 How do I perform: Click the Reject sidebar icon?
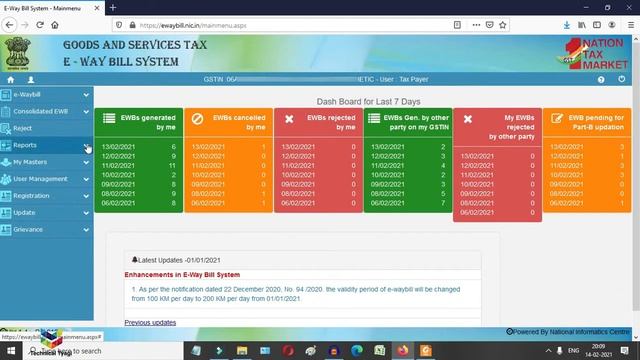point(6,129)
